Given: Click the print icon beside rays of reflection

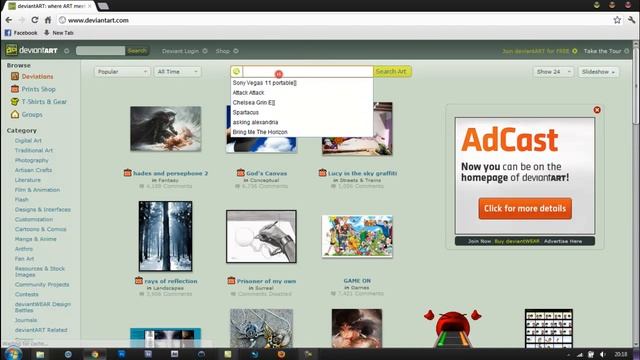Looking at the screenshot, I should [x=139, y=281].
